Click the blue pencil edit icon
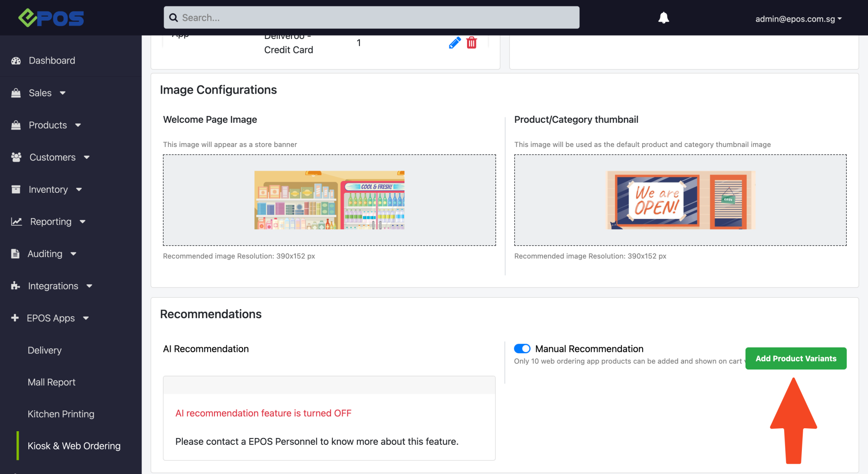 coord(454,42)
